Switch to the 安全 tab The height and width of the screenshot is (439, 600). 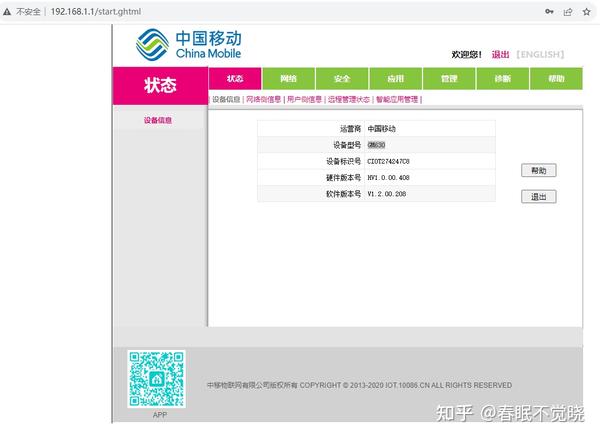coord(342,78)
